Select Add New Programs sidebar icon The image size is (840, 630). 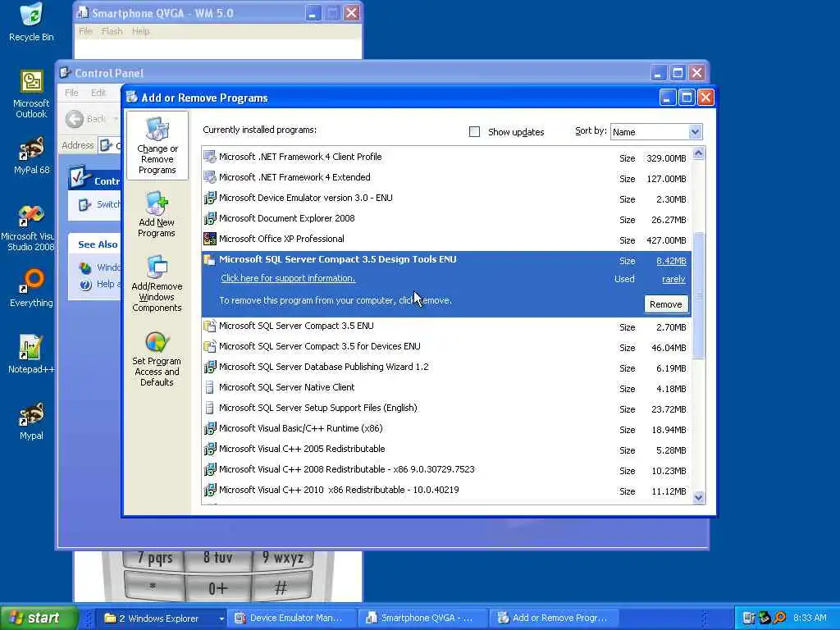157,214
